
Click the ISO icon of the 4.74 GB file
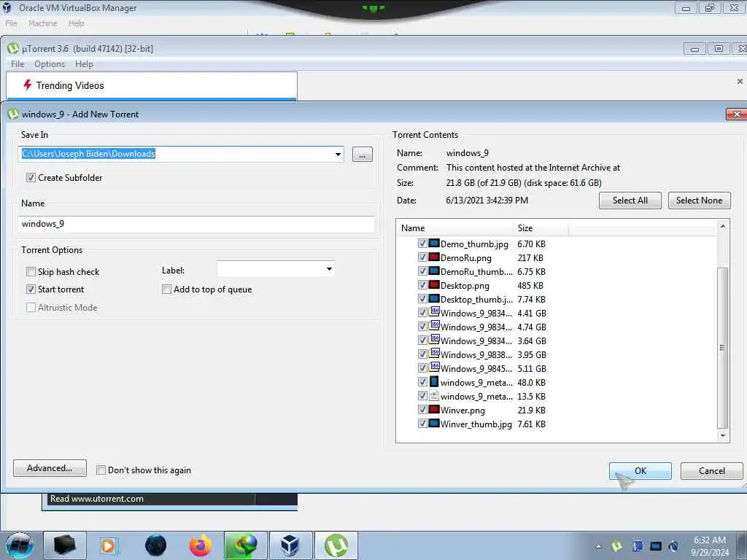(x=434, y=326)
